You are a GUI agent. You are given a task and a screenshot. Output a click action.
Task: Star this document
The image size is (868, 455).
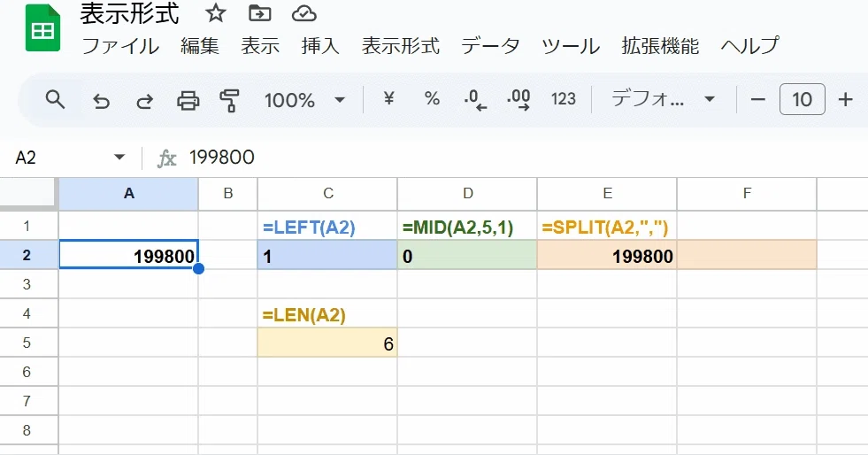(215, 13)
